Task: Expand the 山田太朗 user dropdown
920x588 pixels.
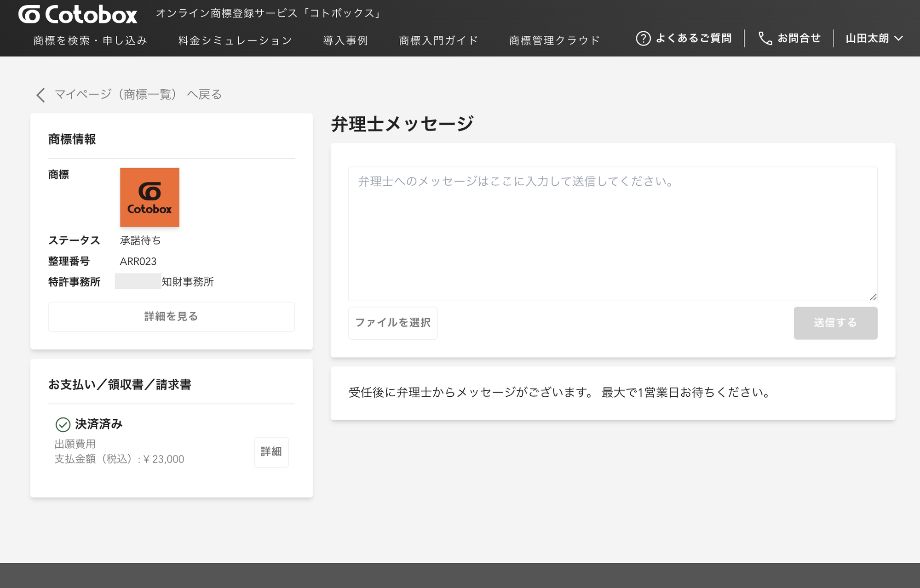Action: point(874,38)
